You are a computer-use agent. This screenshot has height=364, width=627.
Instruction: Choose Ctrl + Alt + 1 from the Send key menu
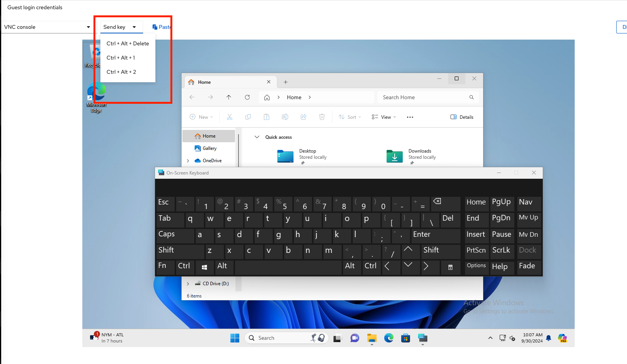[x=128, y=58]
